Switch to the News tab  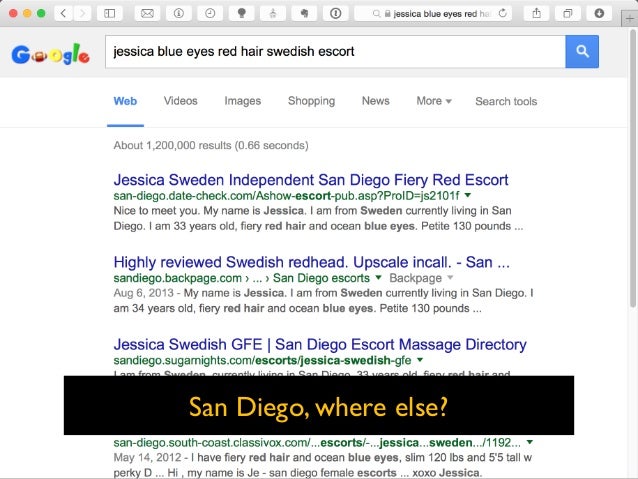[x=376, y=101]
